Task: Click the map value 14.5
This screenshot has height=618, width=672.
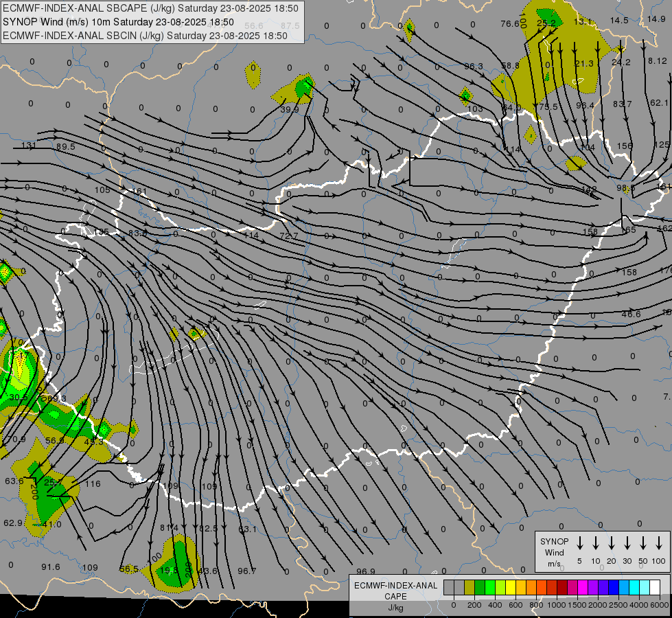Action: [x=619, y=20]
